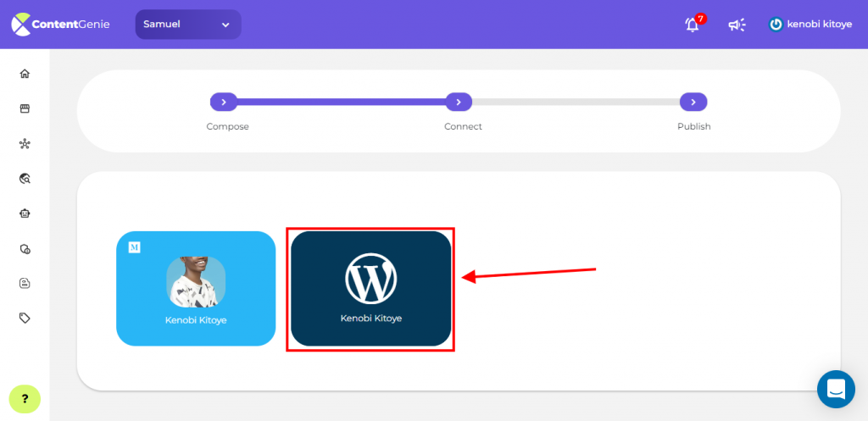
Task: Select the WordPress Kenobi Kitoye account card
Action: tap(371, 289)
